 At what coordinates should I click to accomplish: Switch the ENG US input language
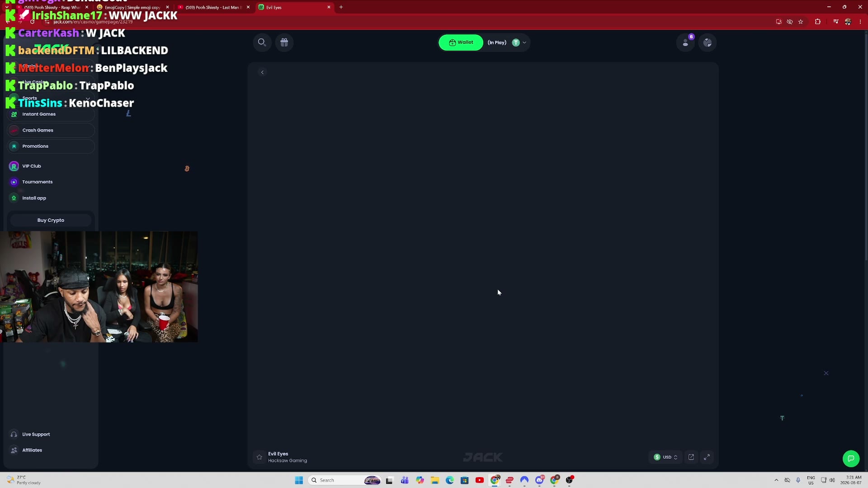click(811, 480)
